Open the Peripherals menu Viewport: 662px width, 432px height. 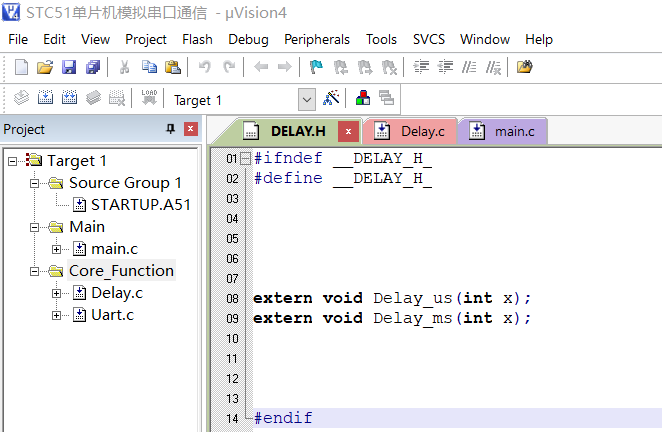click(x=317, y=39)
